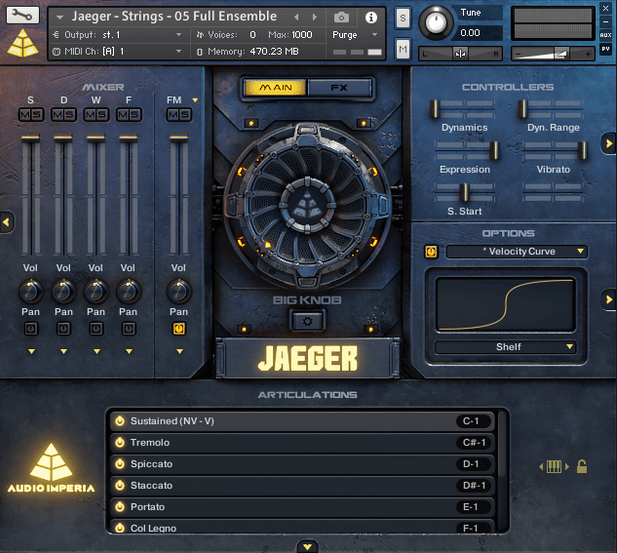The width and height of the screenshot is (617, 553).
Task: Switch to the FX tab
Action: click(339, 87)
